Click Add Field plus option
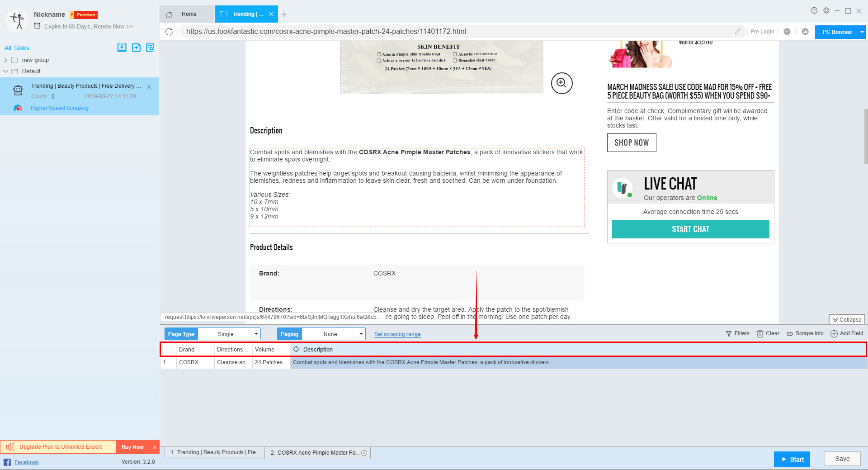Image resolution: width=868 pixels, height=470 pixels. click(847, 333)
